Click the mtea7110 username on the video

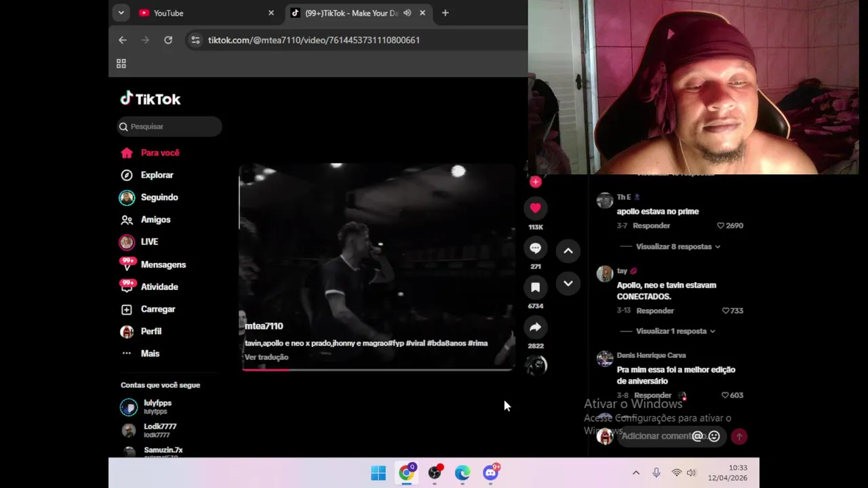[264, 326]
